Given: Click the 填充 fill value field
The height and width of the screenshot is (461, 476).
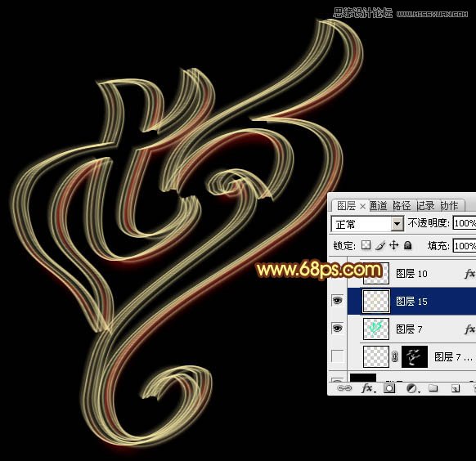Looking at the screenshot, I should coord(465,246).
